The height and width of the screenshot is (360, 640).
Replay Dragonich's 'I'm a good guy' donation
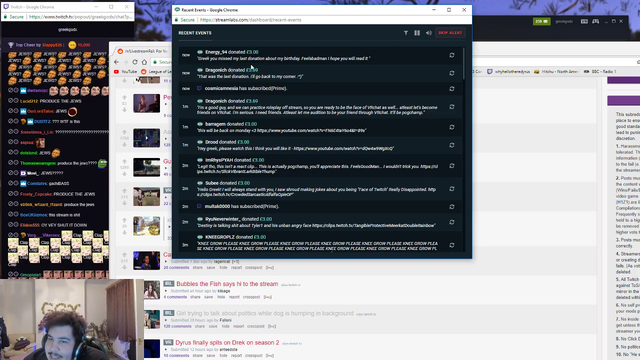(452, 107)
